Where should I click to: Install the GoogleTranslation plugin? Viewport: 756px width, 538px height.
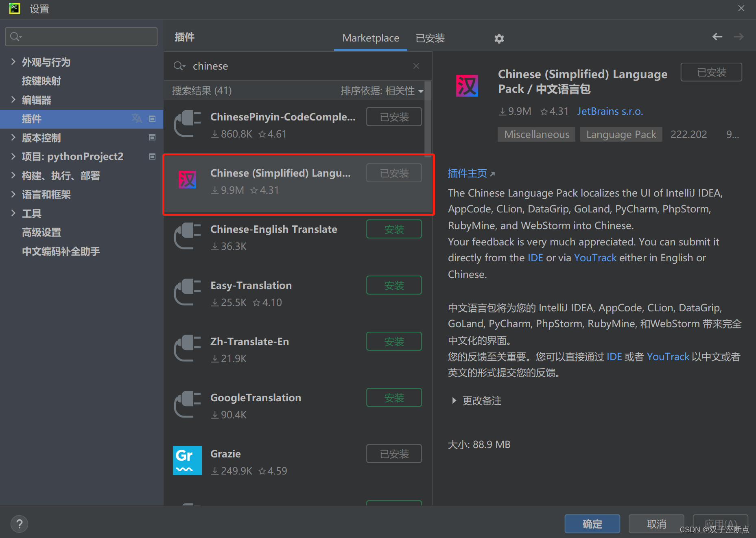coord(394,398)
